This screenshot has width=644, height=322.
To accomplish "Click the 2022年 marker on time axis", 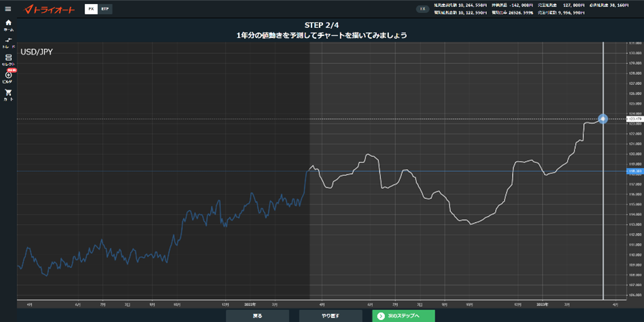I will coord(250,304).
